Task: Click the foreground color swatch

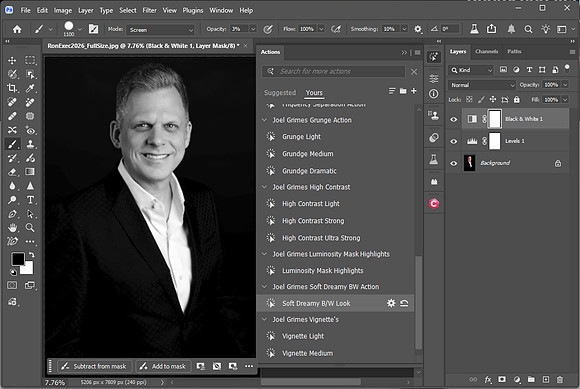Action: click(x=17, y=259)
